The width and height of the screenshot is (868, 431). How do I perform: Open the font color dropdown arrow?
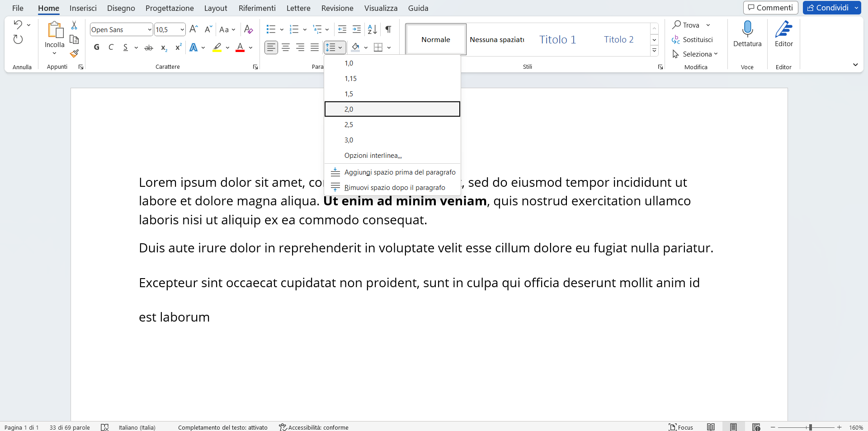point(250,47)
